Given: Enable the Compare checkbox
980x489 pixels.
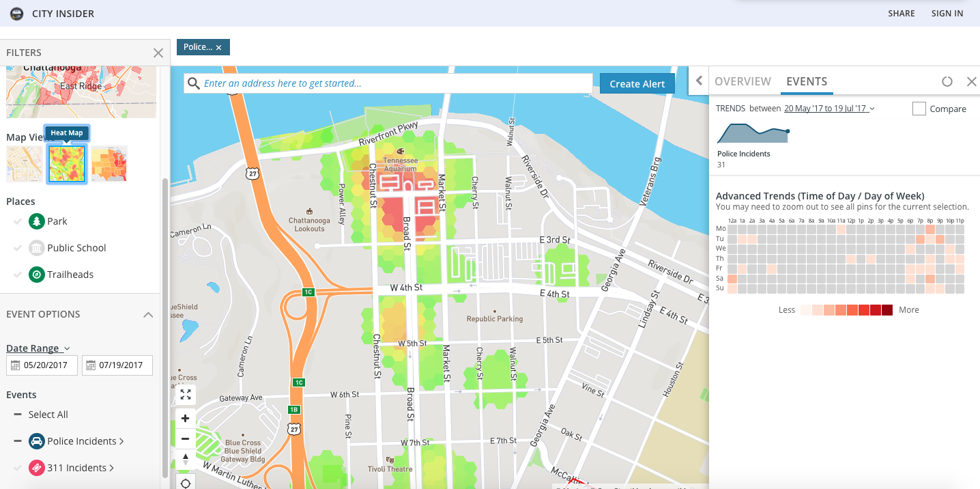Looking at the screenshot, I should [919, 109].
